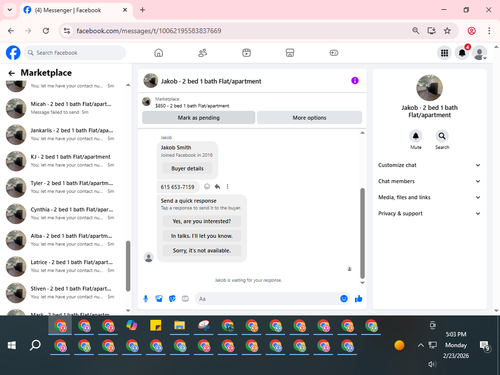Open Sticky Notes from taskbar
The image size is (500, 375).
click(156, 326)
